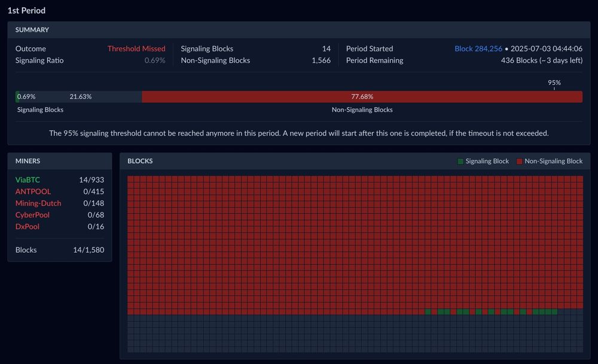Click the BLOCKS panel header

coord(355,161)
